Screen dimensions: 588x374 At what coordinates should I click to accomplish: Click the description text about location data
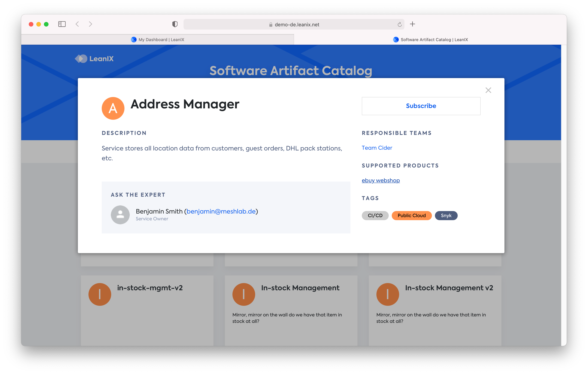point(222,153)
